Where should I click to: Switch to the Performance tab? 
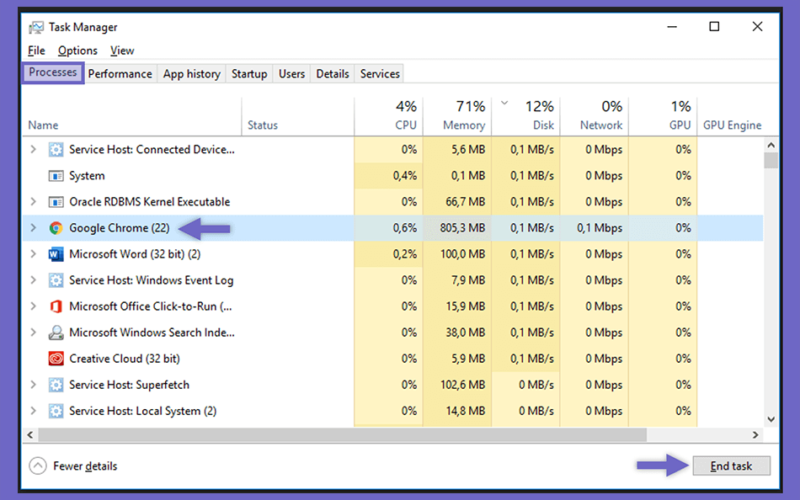(120, 74)
